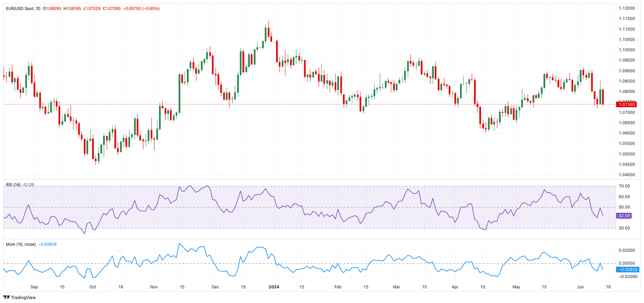Screen dimensions: 644x303
Task: Click the purple 42.09 RSI value tag
Action: [624, 216]
